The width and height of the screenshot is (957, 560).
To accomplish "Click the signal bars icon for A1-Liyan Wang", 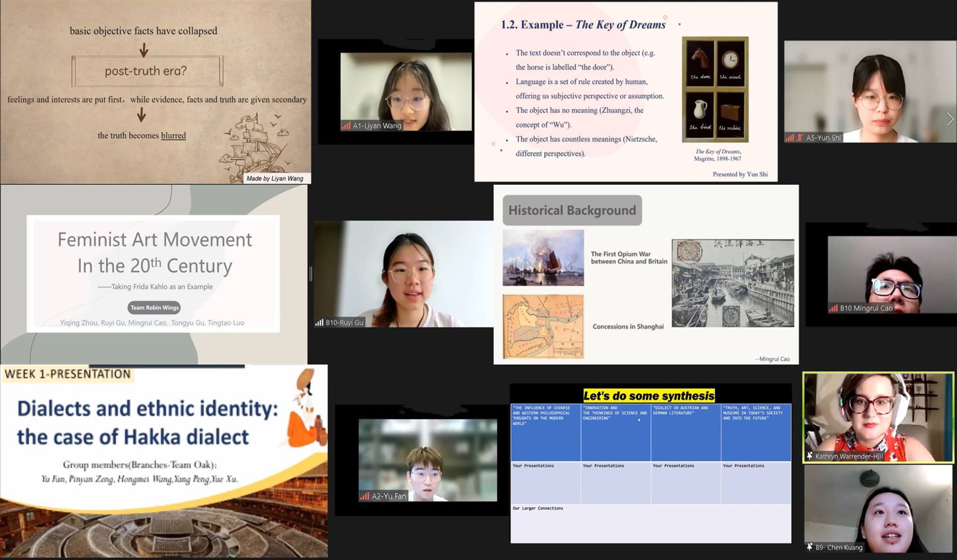I will 346,125.
